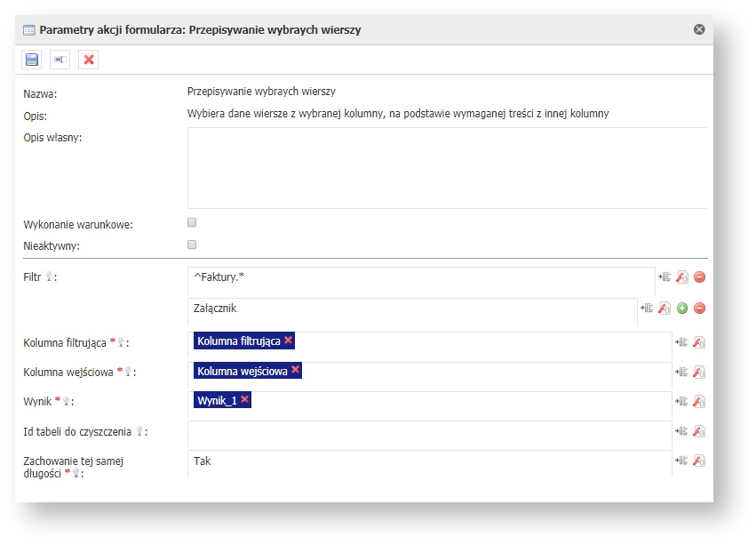Open variable picker for Kolumna filtrująca field
The image size is (756, 545).
coord(681,342)
